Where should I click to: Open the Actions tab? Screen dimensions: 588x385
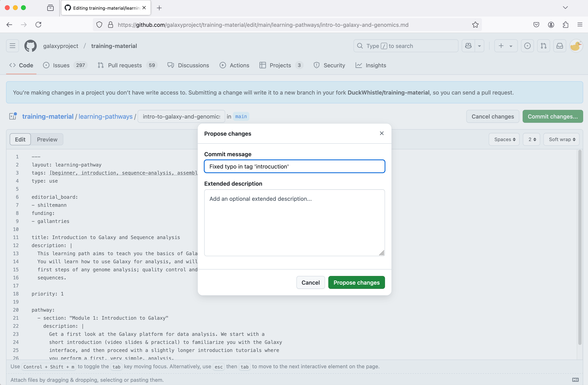[234, 65]
